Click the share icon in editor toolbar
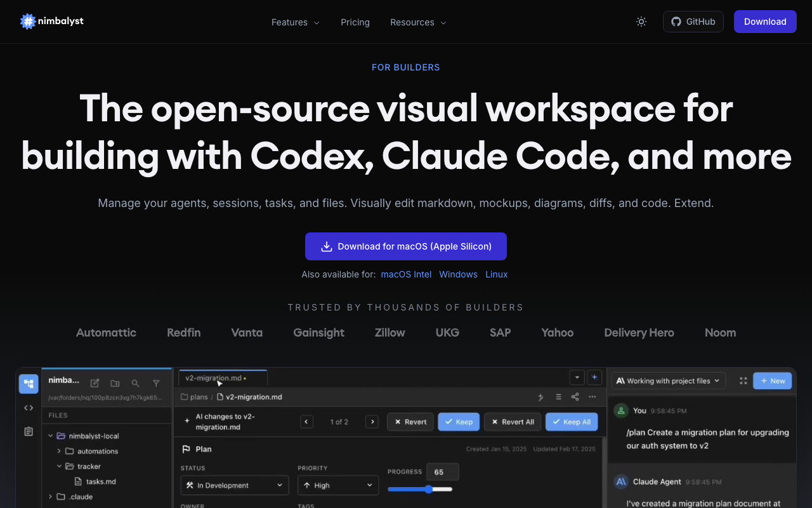812x508 pixels. [575, 397]
